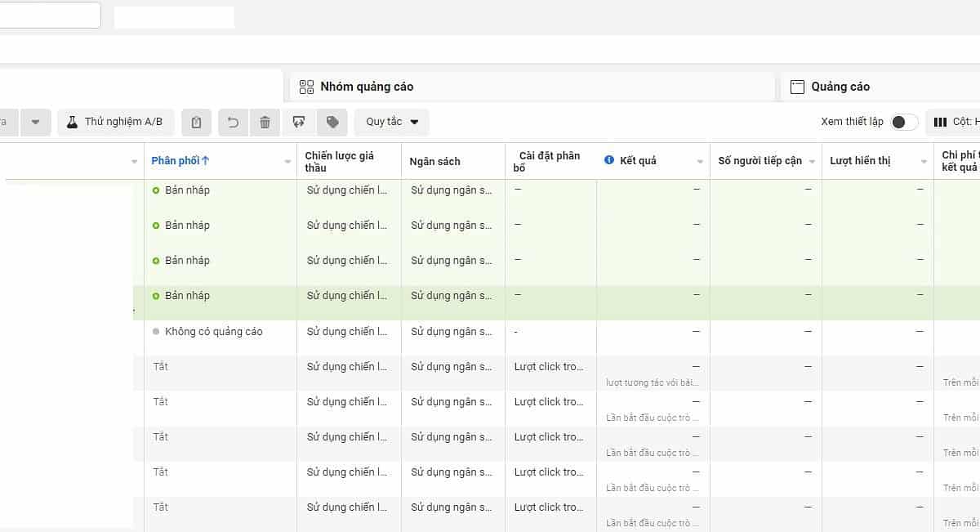Screen dimensions: 980x532
Task: Click the trash delete icon
Action: pyautogui.click(x=265, y=123)
